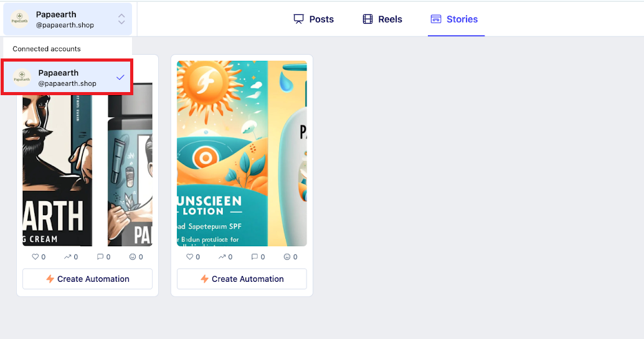Click the shares arrow icon on sunscreen story
Image resolution: width=644 pixels, height=339 pixels.
pos(222,257)
